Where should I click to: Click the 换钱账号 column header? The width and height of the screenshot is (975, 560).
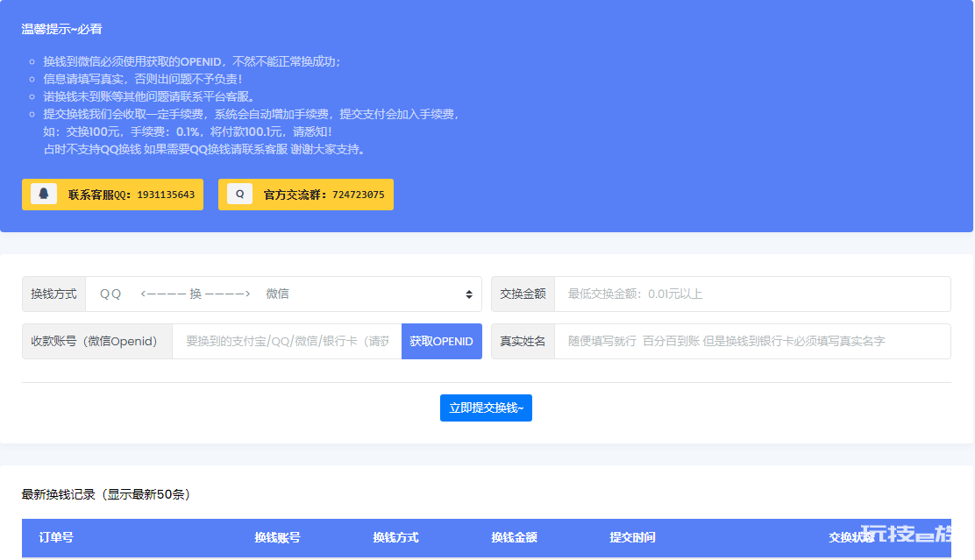point(277,537)
